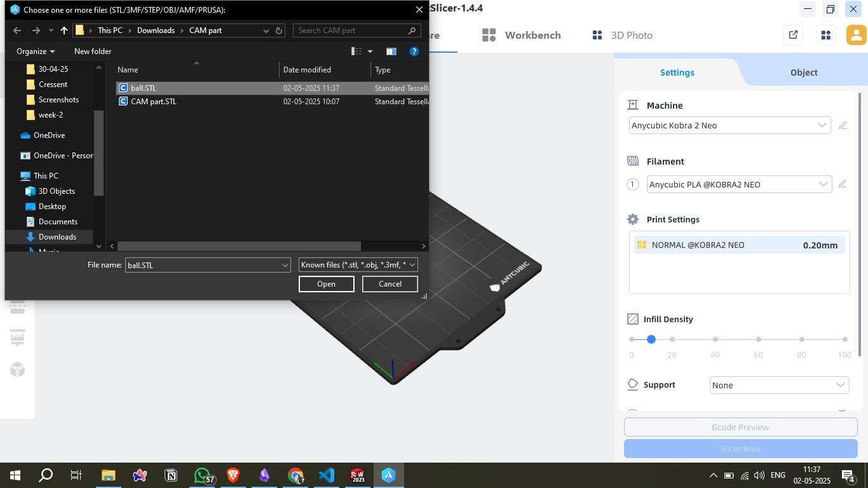Expand the address bar path history dropdown
Screen dimensions: 868x488
click(266, 30)
